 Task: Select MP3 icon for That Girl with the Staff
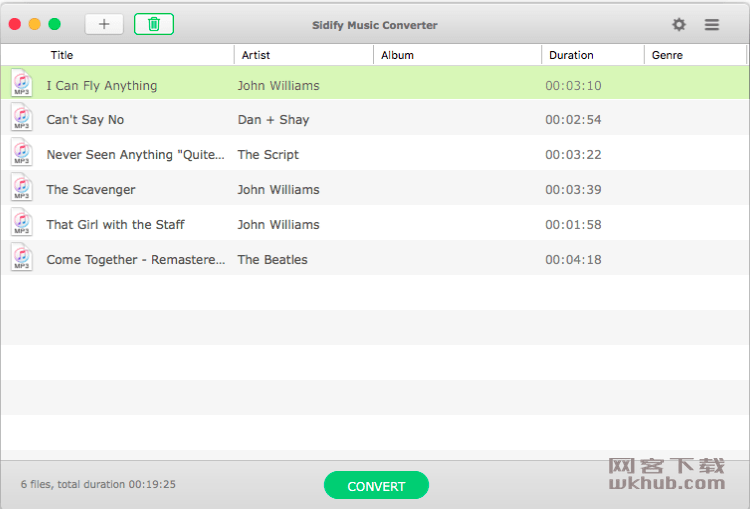pyautogui.click(x=22, y=221)
